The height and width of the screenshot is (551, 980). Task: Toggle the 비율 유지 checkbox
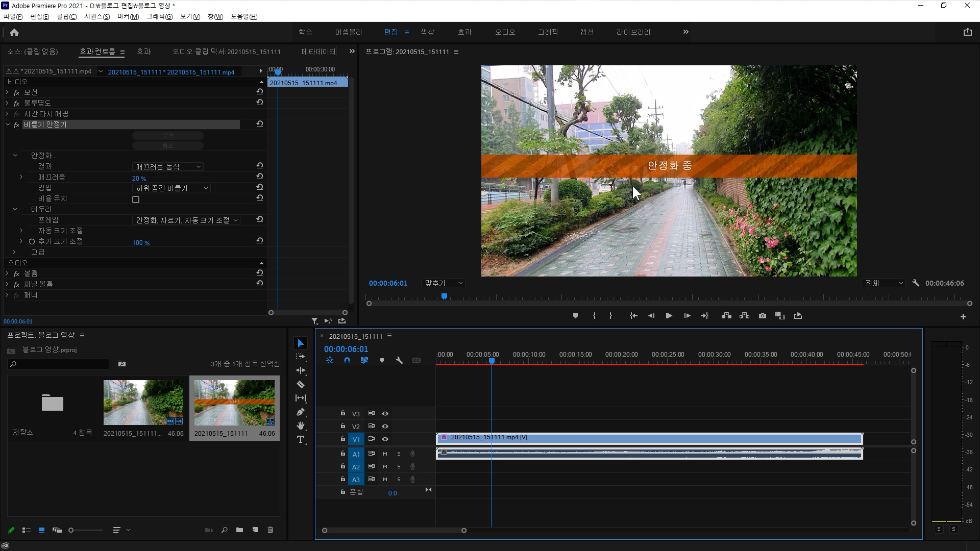[x=136, y=199]
